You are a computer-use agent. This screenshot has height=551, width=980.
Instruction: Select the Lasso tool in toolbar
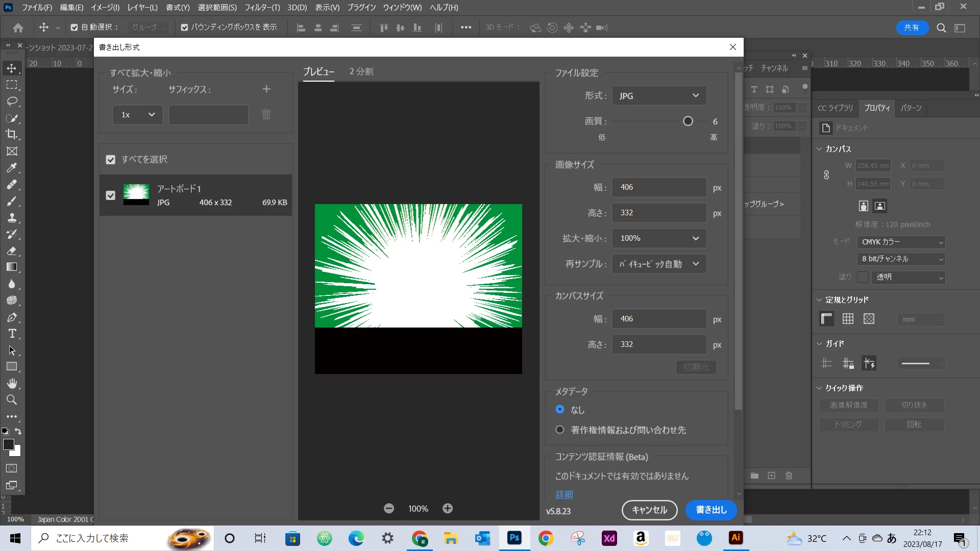point(12,102)
